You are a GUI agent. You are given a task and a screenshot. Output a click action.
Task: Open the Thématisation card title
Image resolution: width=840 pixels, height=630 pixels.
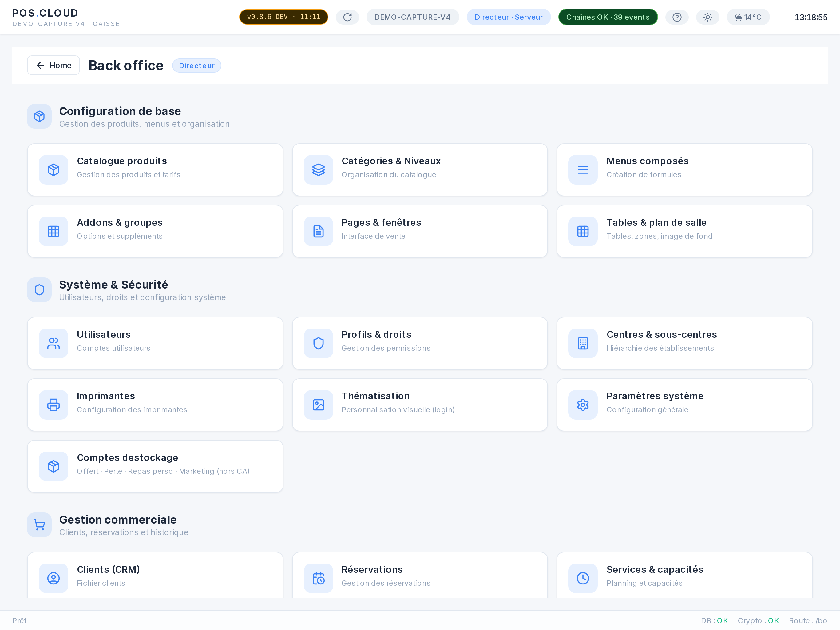[x=375, y=396]
